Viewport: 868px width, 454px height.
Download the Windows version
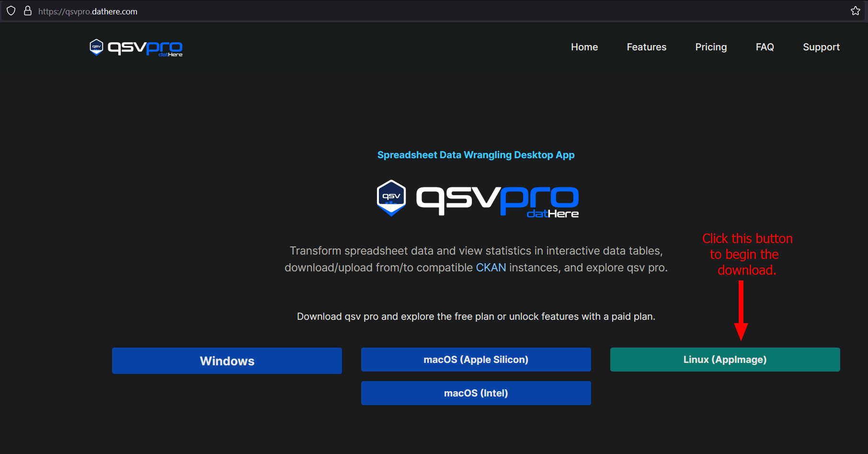[x=227, y=361]
